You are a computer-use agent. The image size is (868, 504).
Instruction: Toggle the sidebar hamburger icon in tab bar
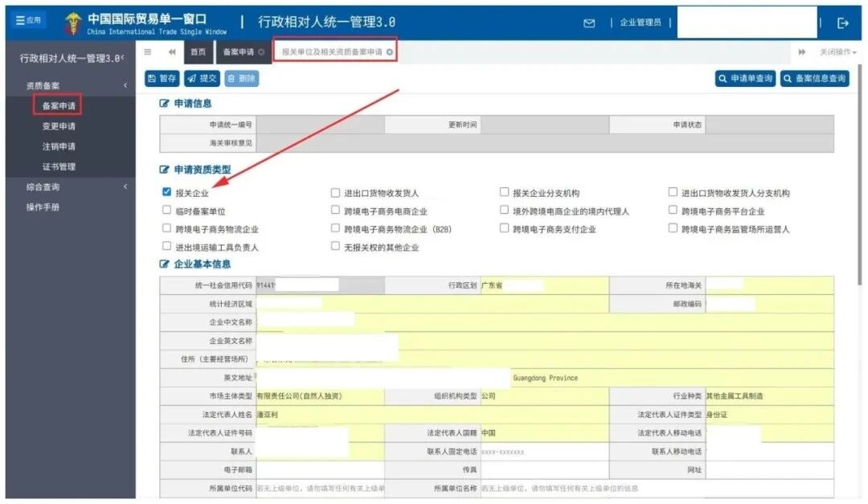click(148, 52)
